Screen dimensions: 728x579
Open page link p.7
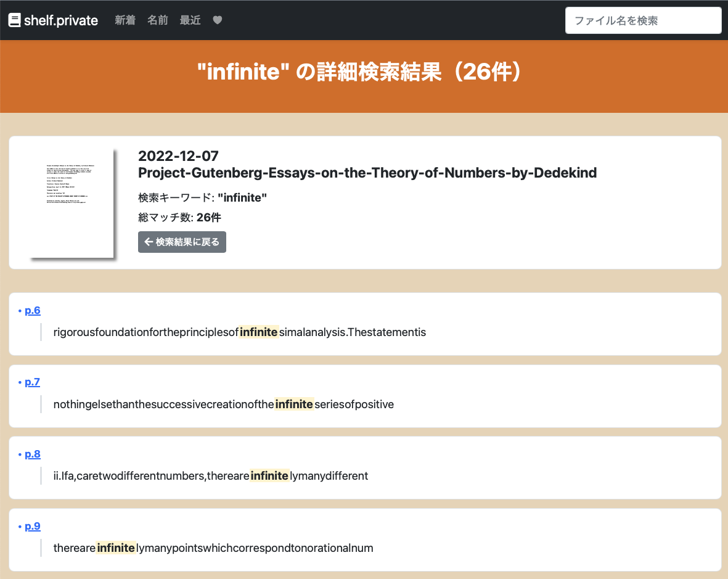tap(32, 382)
